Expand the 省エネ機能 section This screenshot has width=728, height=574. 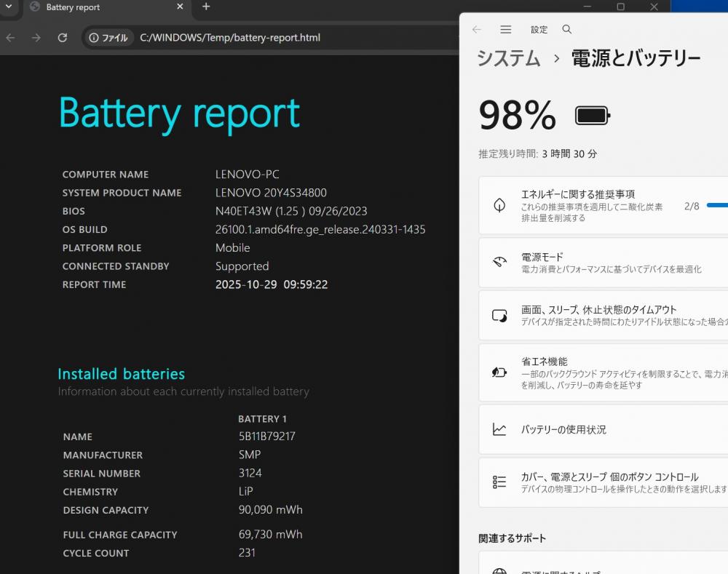[x=603, y=372]
